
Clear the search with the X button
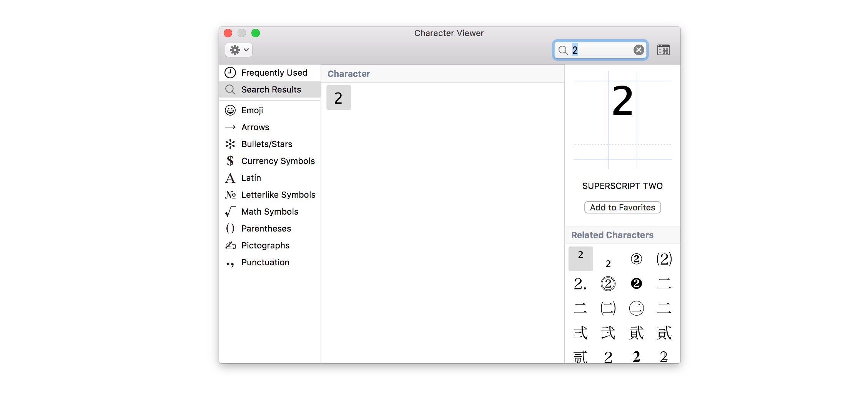pos(639,50)
